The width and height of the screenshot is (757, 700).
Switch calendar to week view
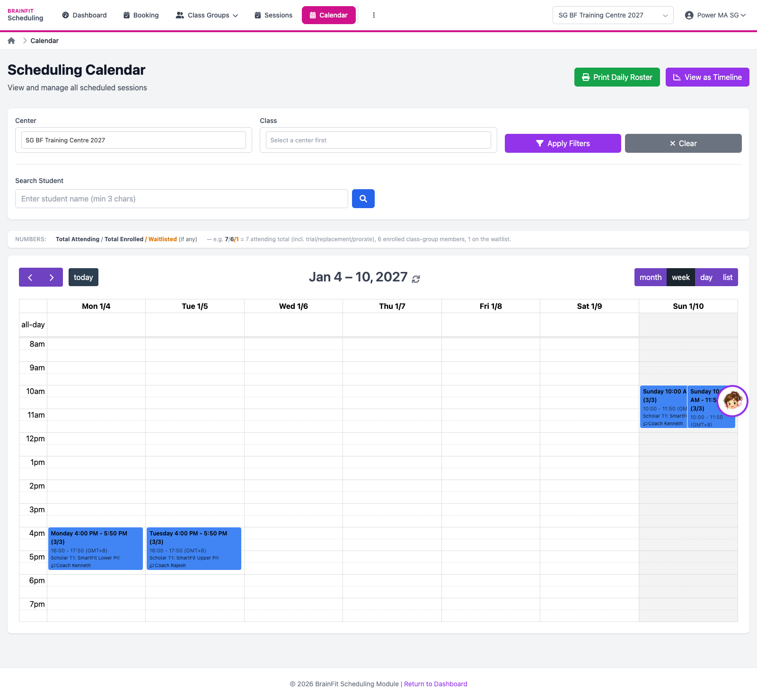pyautogui.click(x=681, y=278)
